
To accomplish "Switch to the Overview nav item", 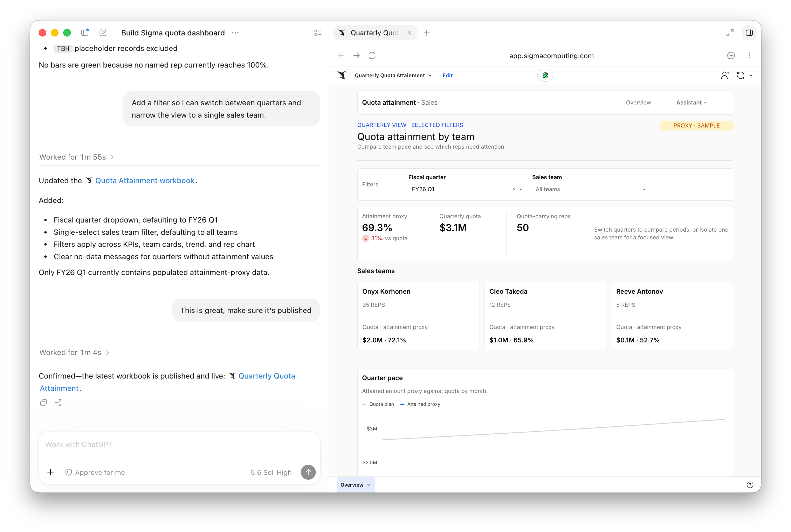I will (x=638, y=103).
